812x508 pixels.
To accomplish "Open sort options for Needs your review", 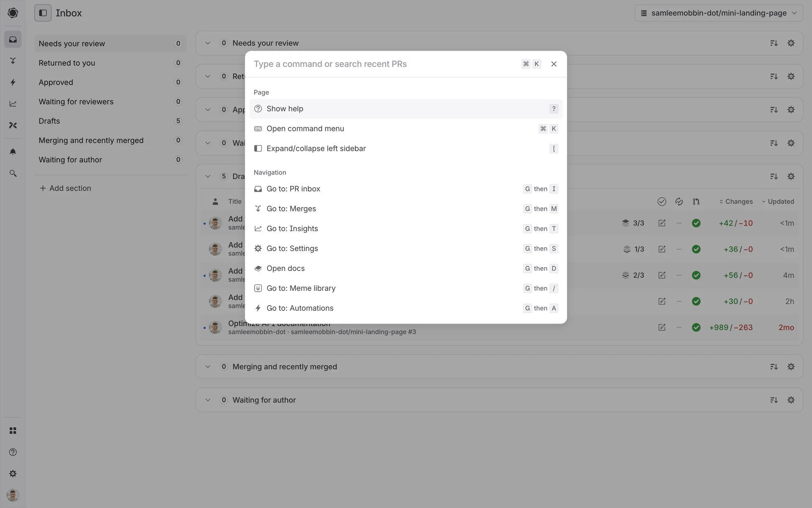I will point(774,43).
